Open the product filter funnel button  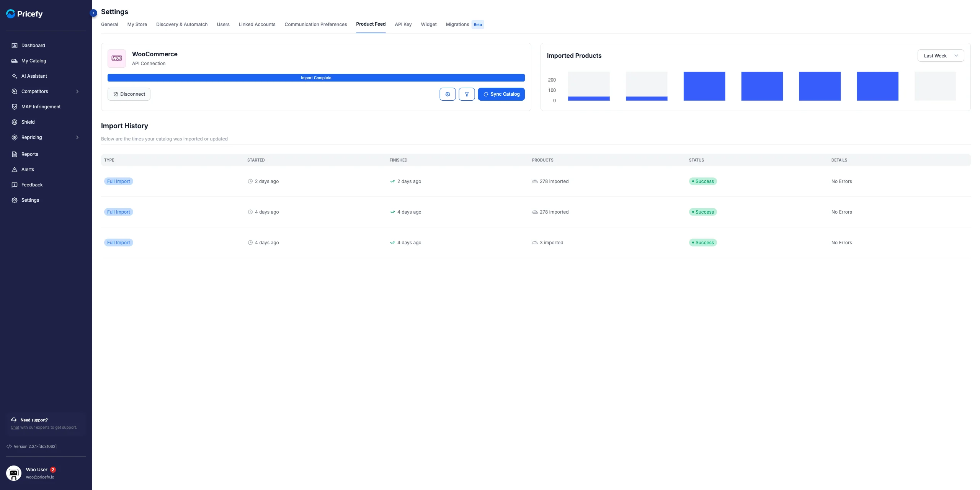[467, 94]
